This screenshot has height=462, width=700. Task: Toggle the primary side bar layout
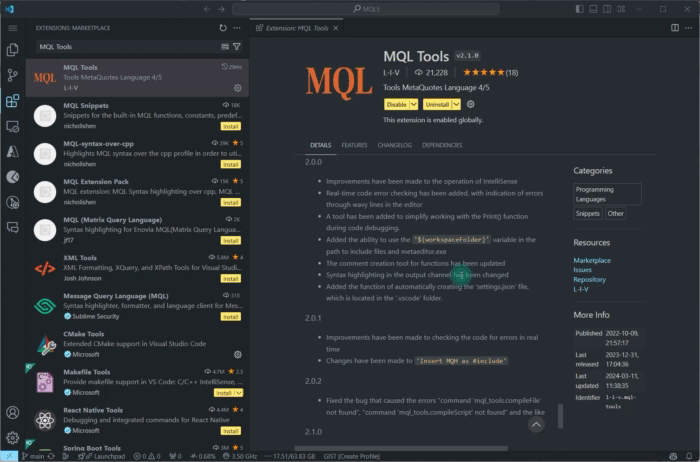click(x=579, y=9)
